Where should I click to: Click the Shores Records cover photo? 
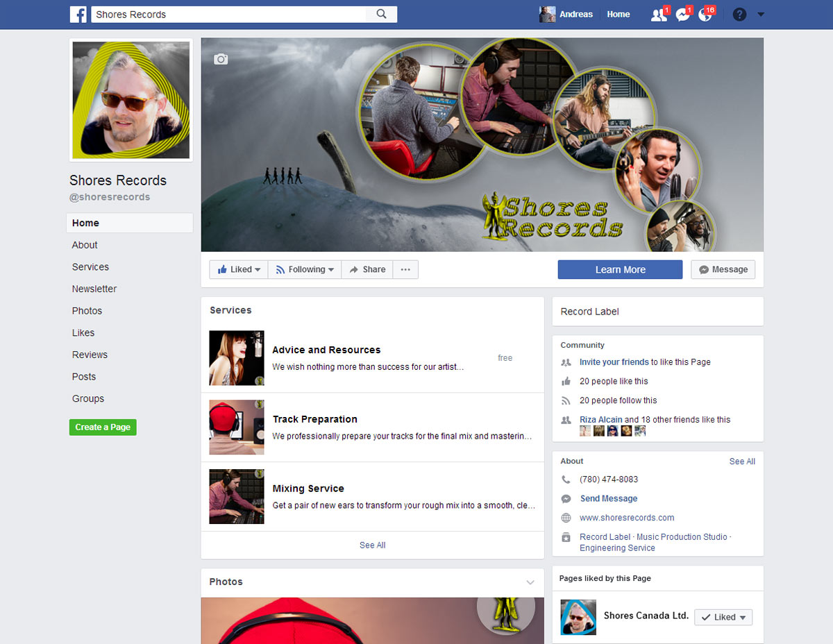click(x=482, y=144)
